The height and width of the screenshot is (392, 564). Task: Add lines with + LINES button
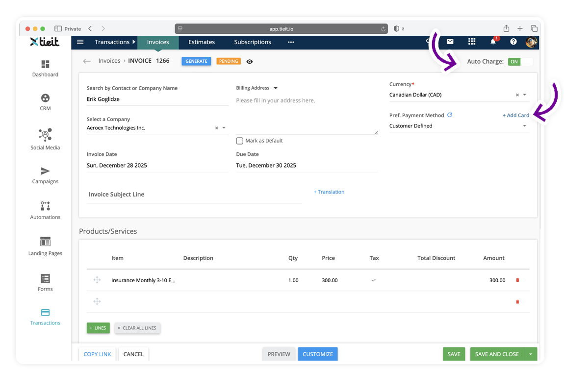(98, 328)
